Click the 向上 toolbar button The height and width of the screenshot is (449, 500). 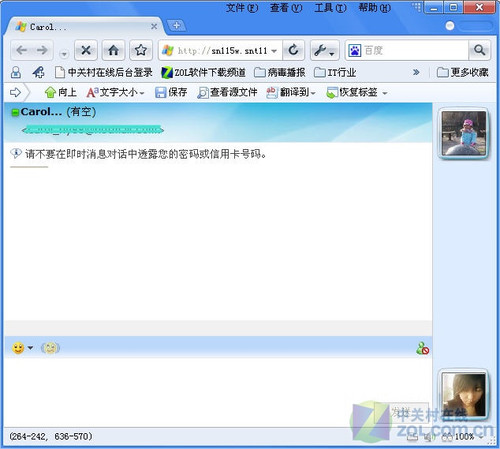tap(61, 92)
